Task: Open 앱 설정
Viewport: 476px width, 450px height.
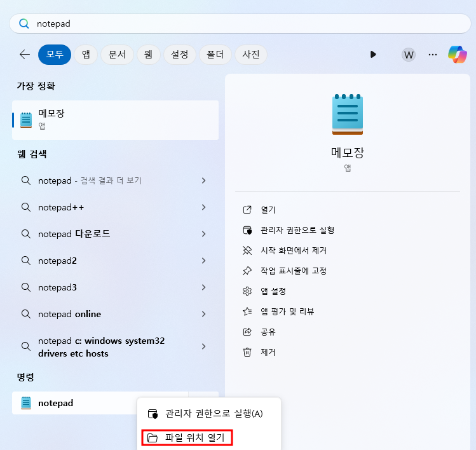Action: pos(273,291)
